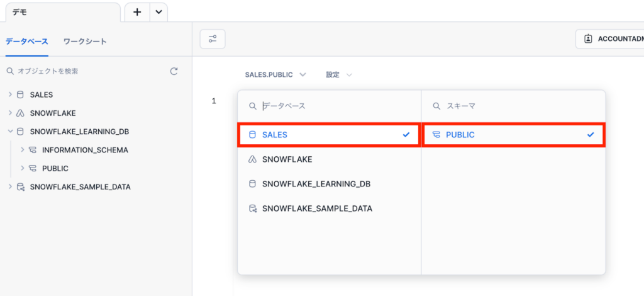
Task: Click the plus icon to add tab
Action: [x=137, y=12]
